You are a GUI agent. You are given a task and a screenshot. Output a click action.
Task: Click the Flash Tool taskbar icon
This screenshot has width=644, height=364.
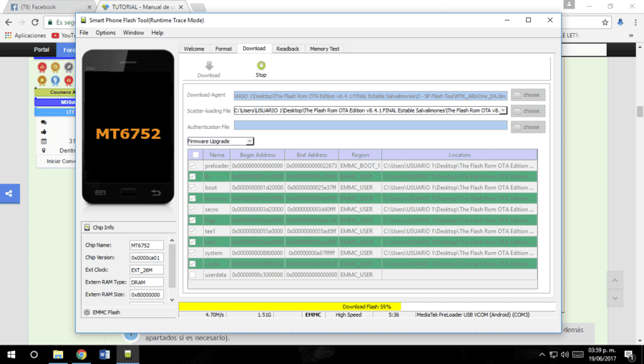click(128, 355)
